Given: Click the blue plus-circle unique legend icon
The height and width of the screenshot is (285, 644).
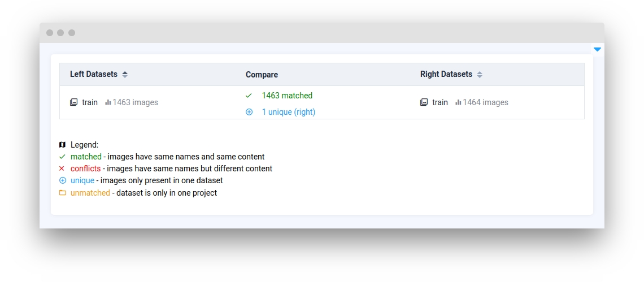Looking at the screenshot, I should [62, 180].
